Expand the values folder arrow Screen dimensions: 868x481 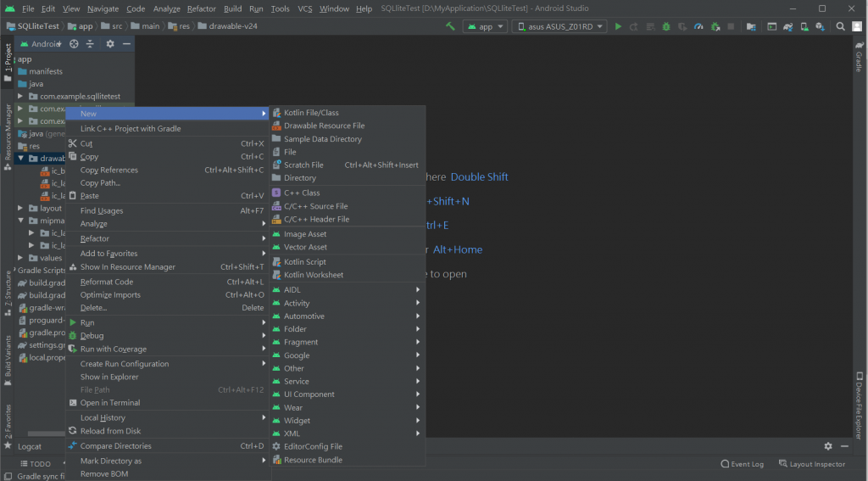(20, 258)
